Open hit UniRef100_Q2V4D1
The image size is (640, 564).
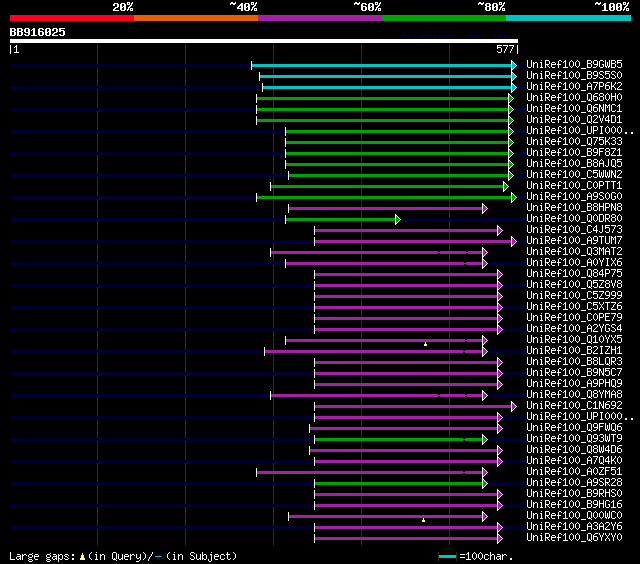click(x=574, y=119)
